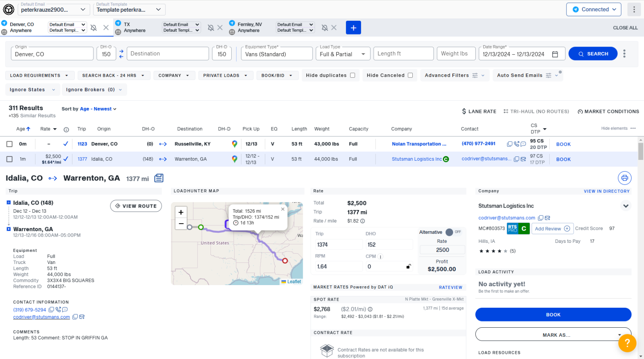Click the swap origin and destination arrows
644x359 pixels.
121,54
